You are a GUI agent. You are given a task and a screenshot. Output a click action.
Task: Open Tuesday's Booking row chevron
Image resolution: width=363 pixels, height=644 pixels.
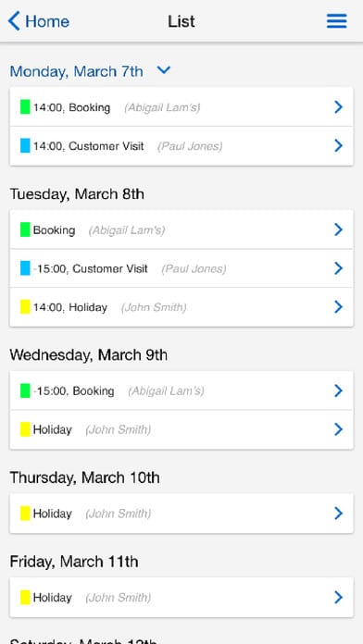tap(338, 229)
